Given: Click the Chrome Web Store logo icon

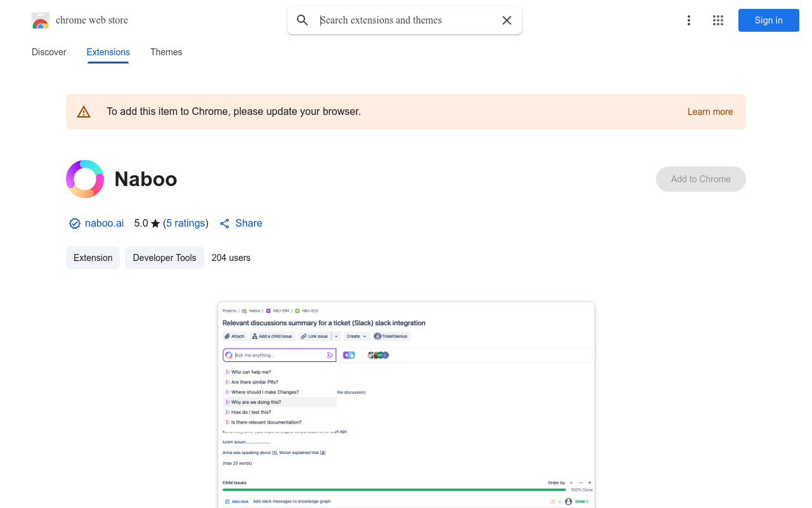Looking at the screenshot, I should [x=41, y=20].
